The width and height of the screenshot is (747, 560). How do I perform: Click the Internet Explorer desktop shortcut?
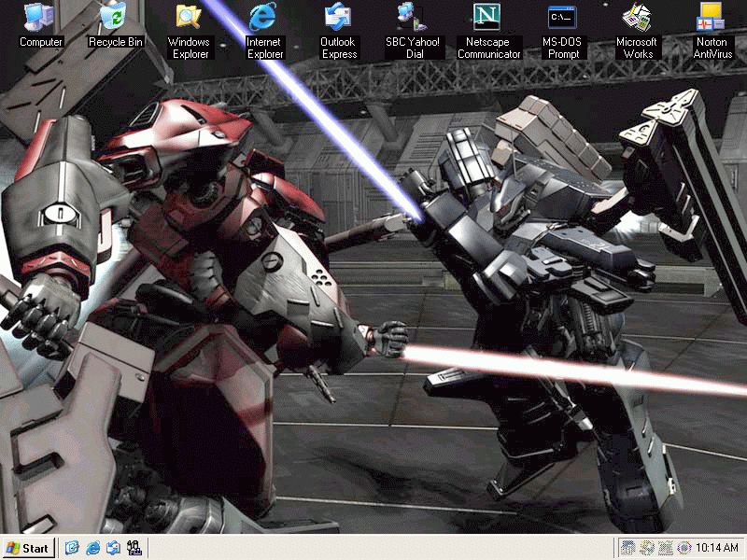[x=264, y=17]
